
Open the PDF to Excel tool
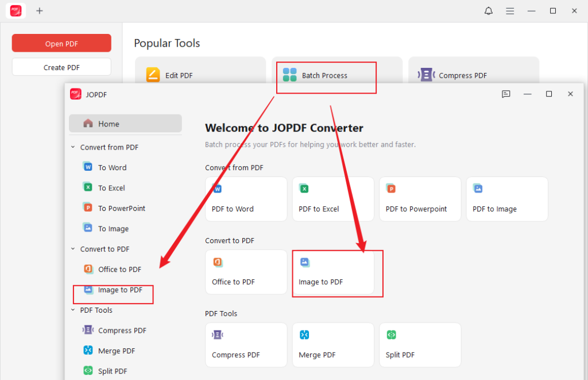pos(332,198)
